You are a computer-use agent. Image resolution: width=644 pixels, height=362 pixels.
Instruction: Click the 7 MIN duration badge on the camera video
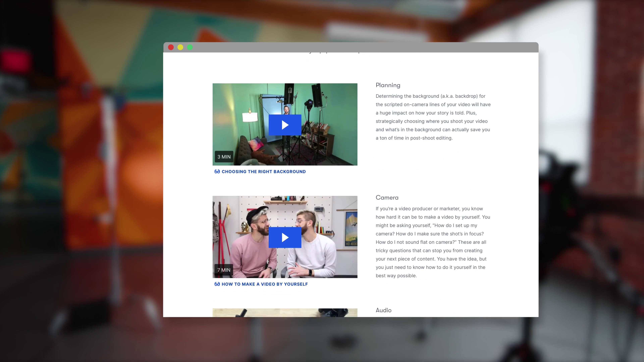pyautogui.click(x=224, y=270)
